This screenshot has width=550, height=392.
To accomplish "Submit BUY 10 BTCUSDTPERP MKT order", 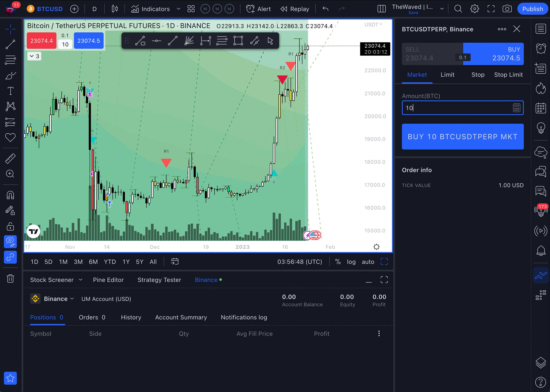I will point(463,137).
